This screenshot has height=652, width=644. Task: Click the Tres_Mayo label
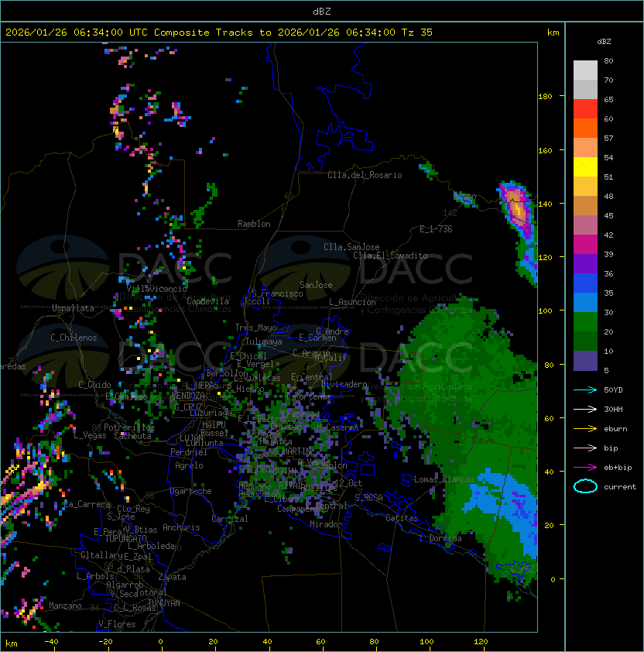point(255,328)
